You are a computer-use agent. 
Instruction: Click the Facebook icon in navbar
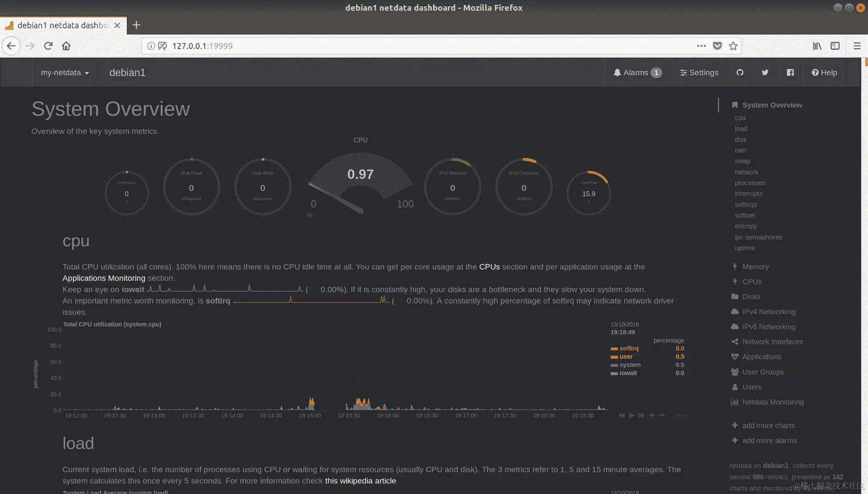point(790,73)
